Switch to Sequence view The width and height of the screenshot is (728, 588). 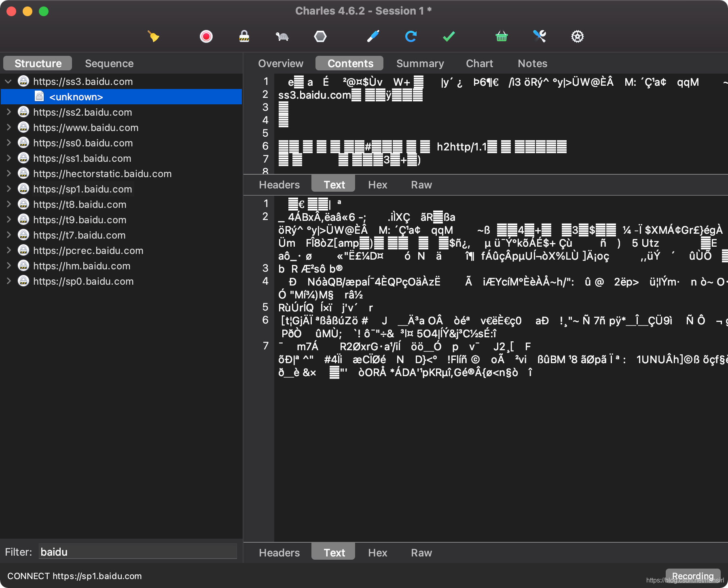coord(109,63)
